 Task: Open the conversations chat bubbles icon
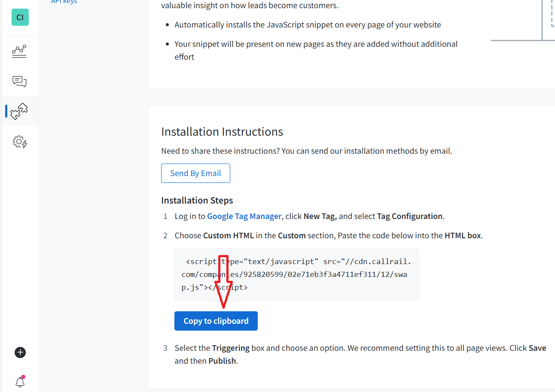pyautogui.click(x=20, y=81)
